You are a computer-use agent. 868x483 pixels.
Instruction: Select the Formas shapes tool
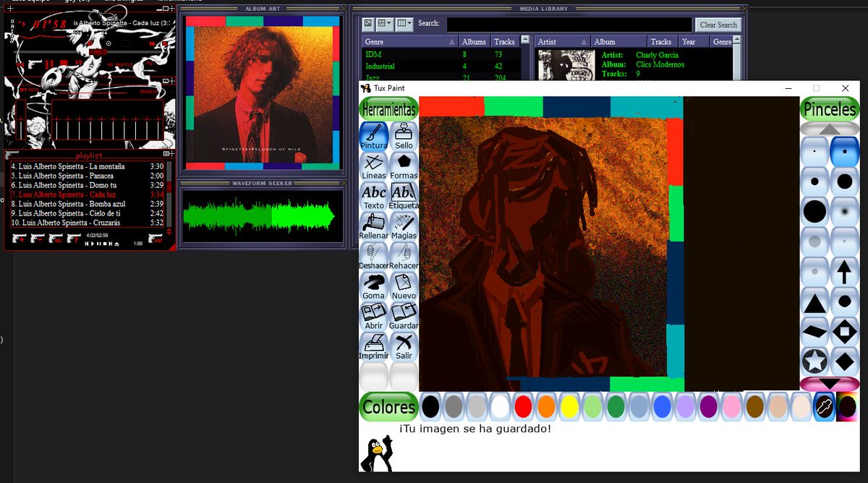[404, 166]
